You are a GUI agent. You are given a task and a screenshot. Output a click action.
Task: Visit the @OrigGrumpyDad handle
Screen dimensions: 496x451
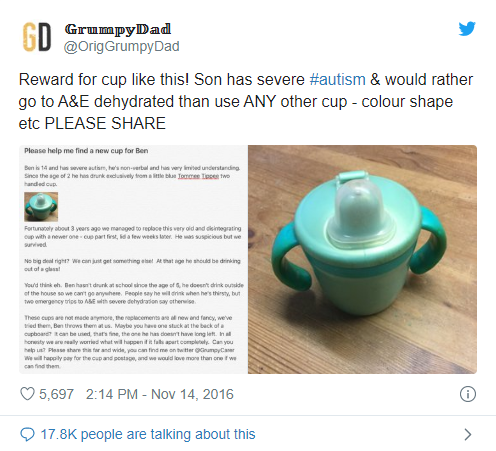121,46
